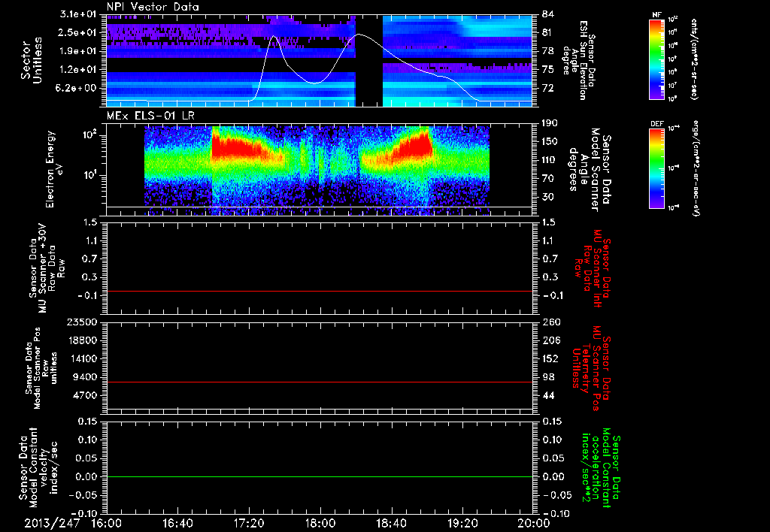Click the "30" scanner angle tick value

547,197
